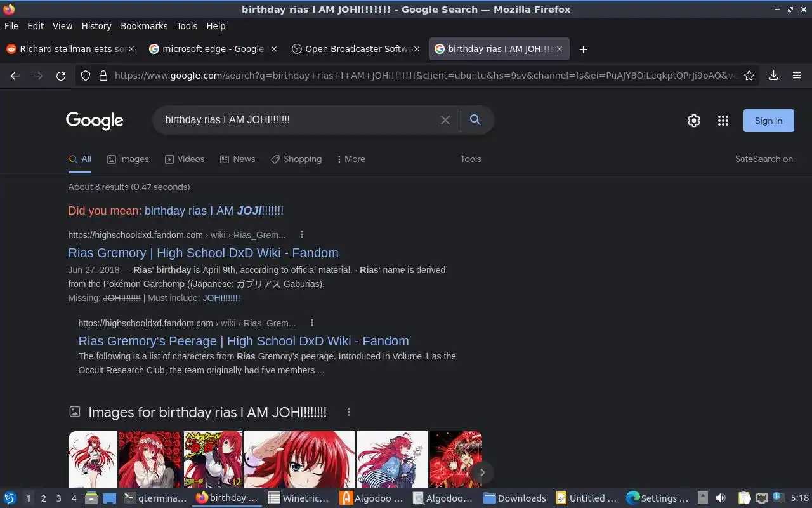
Task: Open Winetricks window from the taskbar
Action: tap(299, 498)
